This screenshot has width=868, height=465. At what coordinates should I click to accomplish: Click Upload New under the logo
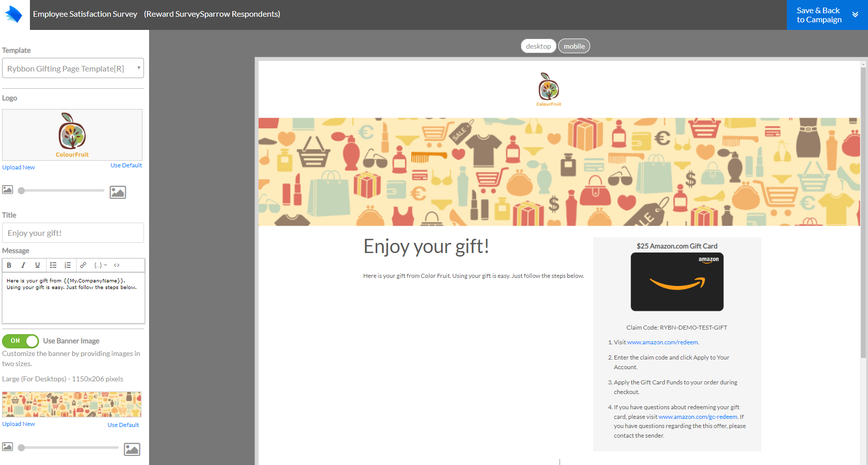pos(19,167)
